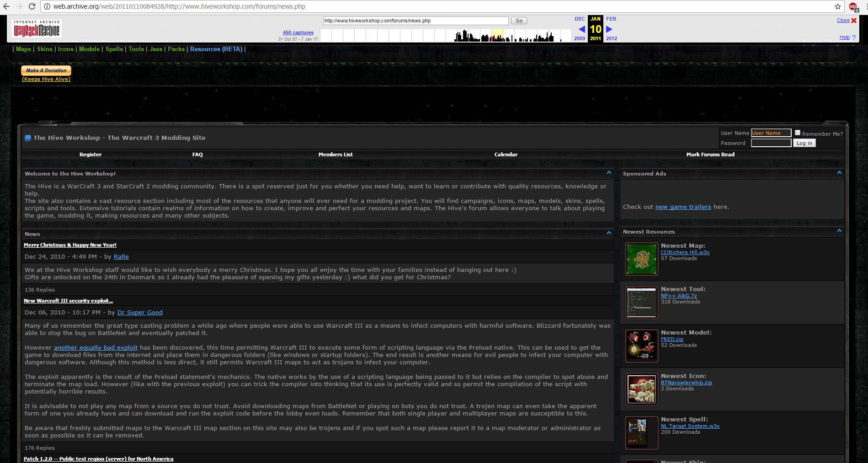
Task: Open the Spells resource section
Action: [x=114, y=49]
